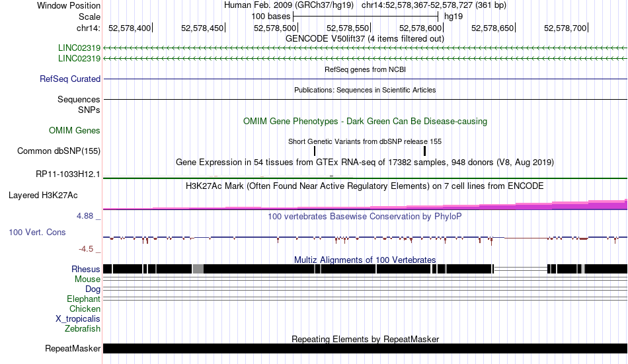Click the X_tropicalis alignment label

pyautogui.click(x=78, y=319)
